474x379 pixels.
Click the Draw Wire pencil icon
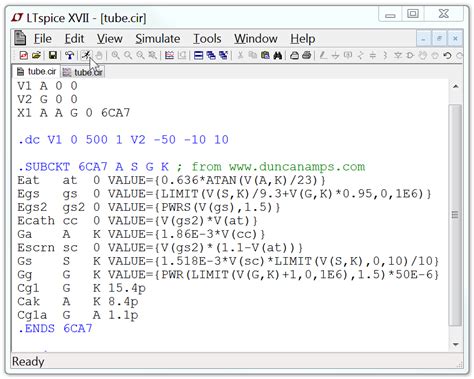(323, 55)
